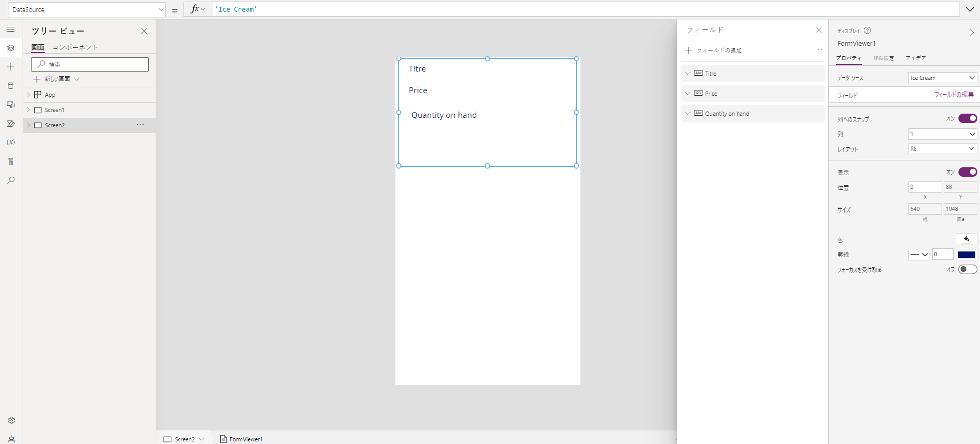Open the Screen2 breadcrumb dropdown
The height and width of the screenshot is (444, 980).
[x=201, y=439]
